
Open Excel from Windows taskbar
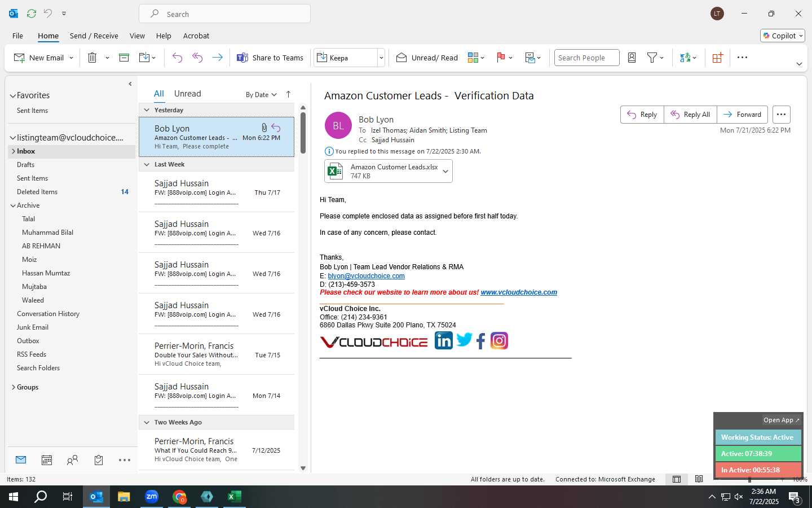pos(235,497)
